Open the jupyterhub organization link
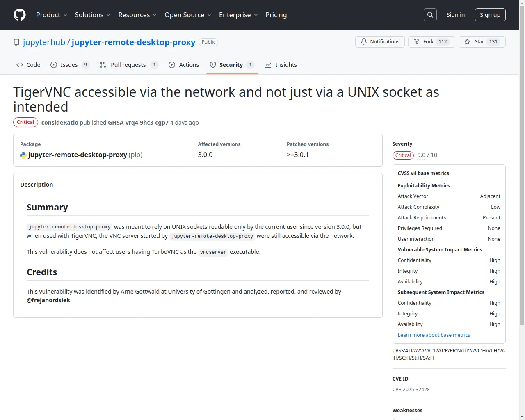The image size is (525, 420). (44, 42)
